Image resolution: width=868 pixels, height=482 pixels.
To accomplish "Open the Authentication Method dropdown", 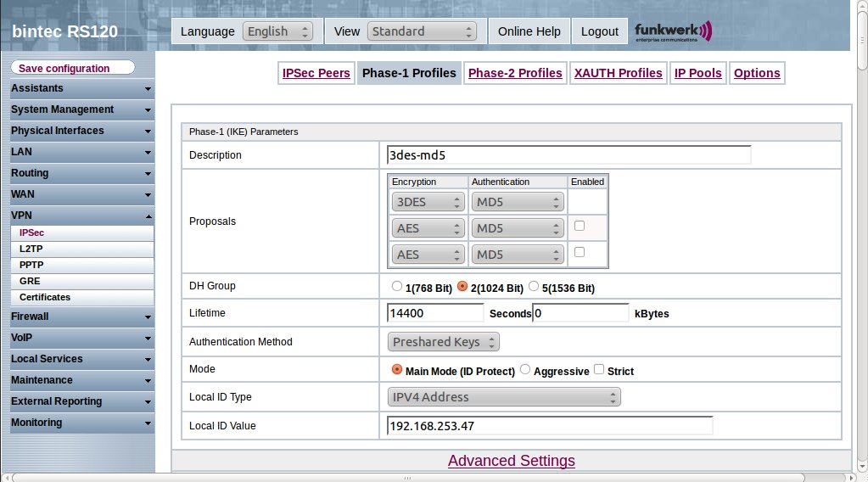I will click(x=444, y=342).
